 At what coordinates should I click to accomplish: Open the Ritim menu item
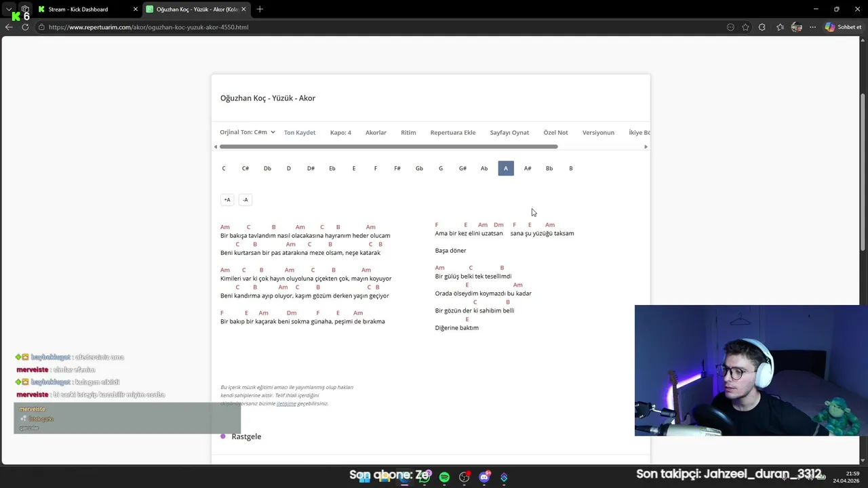(x=408, y=133)
